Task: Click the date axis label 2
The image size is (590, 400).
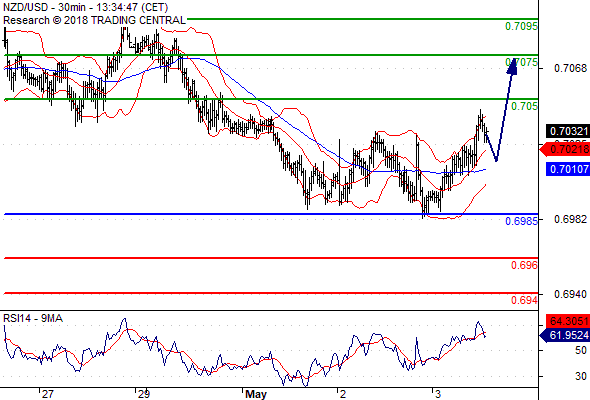Action: (342, 394)
